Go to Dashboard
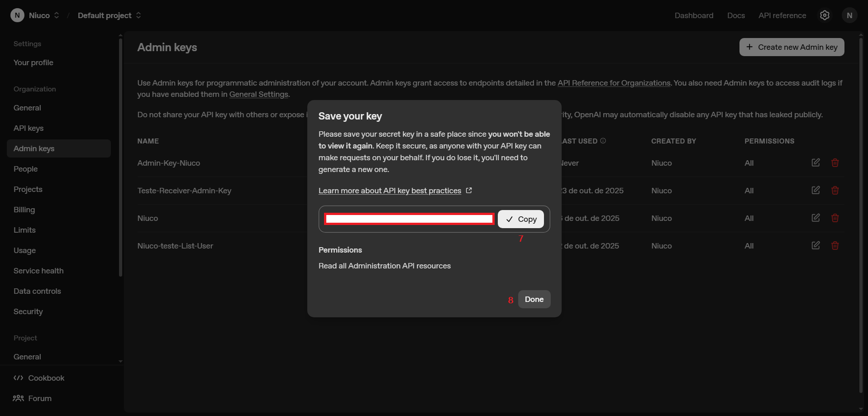868x416 pixels. click(694, 15)
